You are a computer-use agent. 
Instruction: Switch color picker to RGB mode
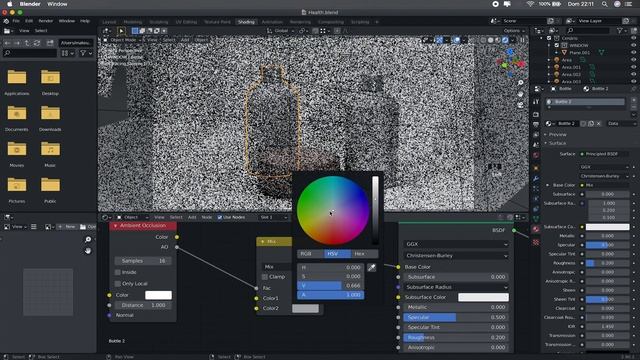tap(310, 254)
